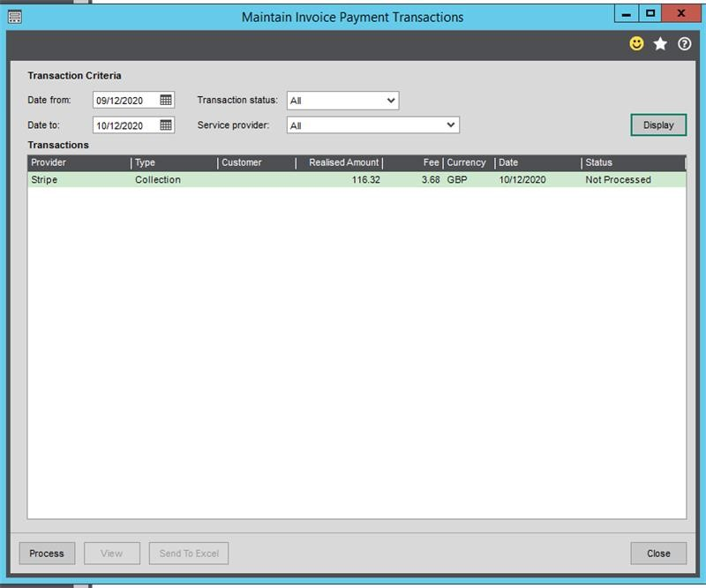Open the Date to calendar picker
This screenshot has height=588, width=706.
(x=166, y=124)
